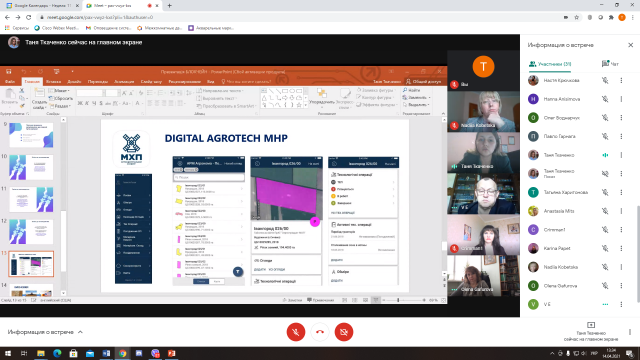Open more options for Hanna Anisimova

click(x=621, y=99)
